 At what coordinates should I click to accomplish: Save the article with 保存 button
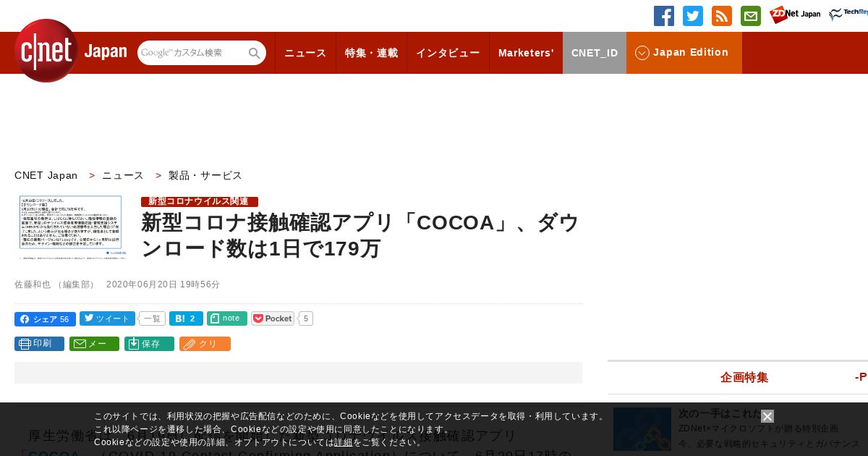tap(149, 344)
